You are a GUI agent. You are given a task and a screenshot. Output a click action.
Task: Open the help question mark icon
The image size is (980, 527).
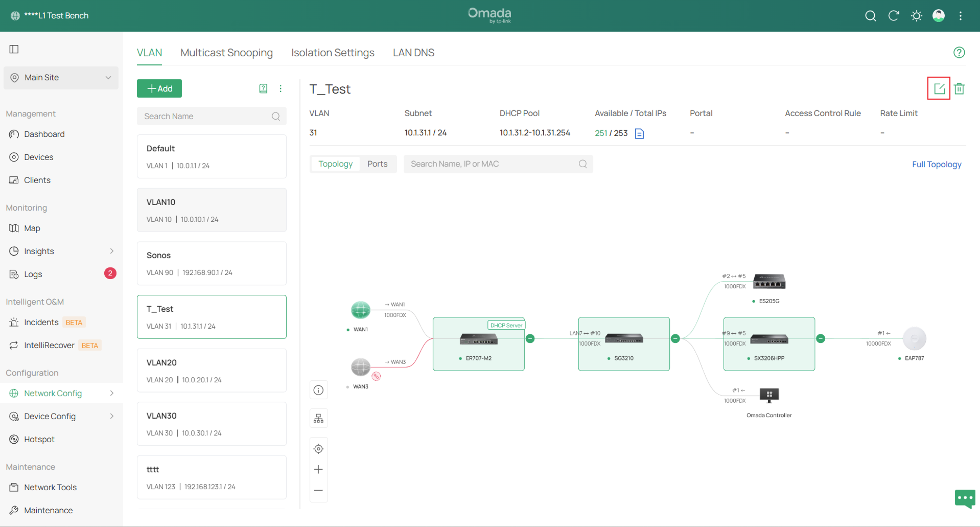[959, 53]
